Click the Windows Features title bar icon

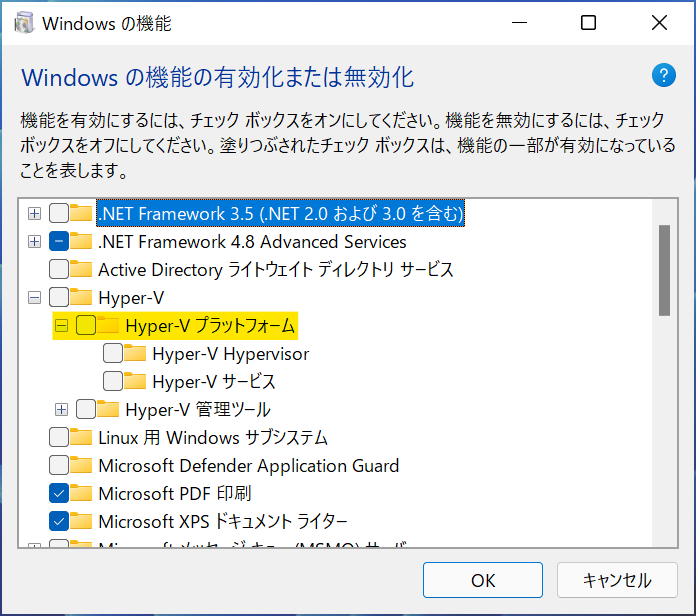click(x=24, y=23)
